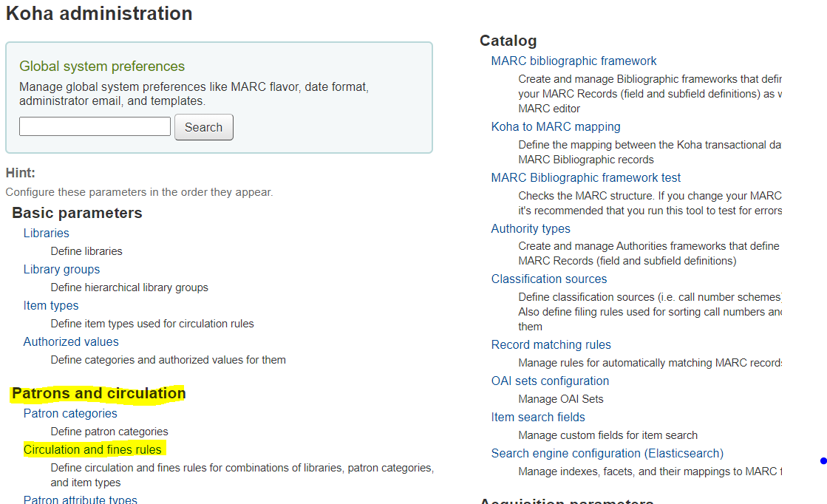Image resolution: width=827 pixels, height=504 pixels.
Task: Open Patron attribute types link
Action: point(80,499)
